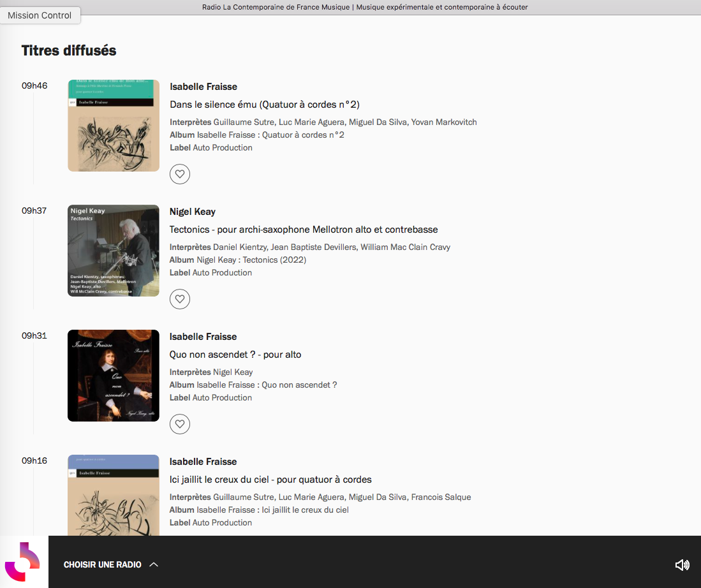The width and height of the screenshot is (701, 588).
Task: Click Label Auto Production under the 09h46 track
Action: pyautogui.click(x=211, y=147)
